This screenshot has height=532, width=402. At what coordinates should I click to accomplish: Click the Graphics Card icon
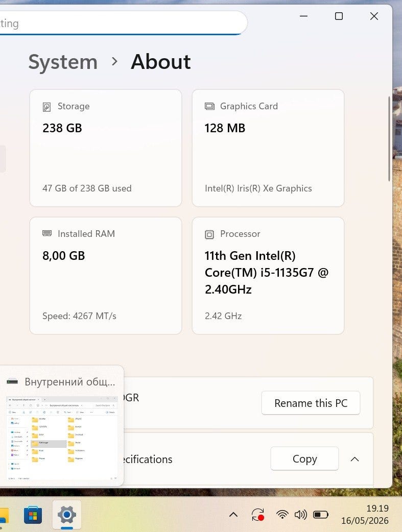coord(209,107)
